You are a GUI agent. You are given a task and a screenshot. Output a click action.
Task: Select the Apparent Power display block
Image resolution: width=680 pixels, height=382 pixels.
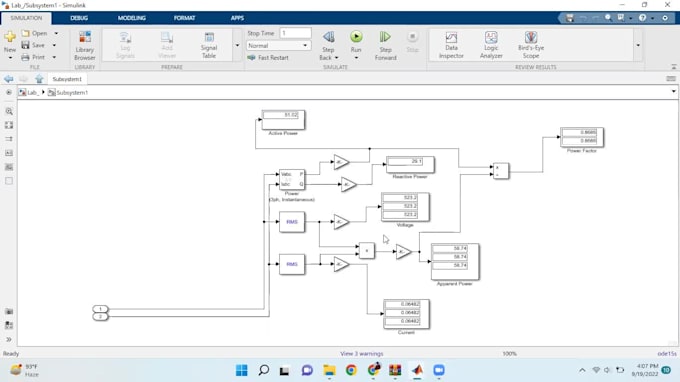click(455, 261)
